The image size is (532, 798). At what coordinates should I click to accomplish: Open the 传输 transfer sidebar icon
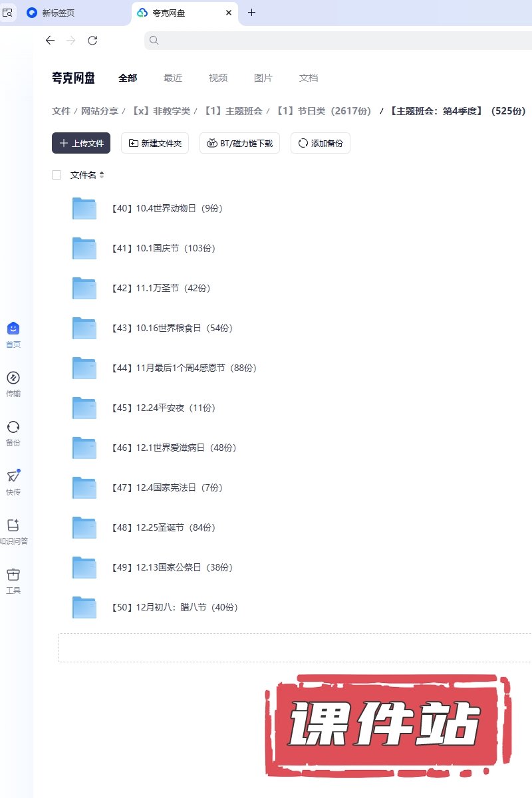13,378
